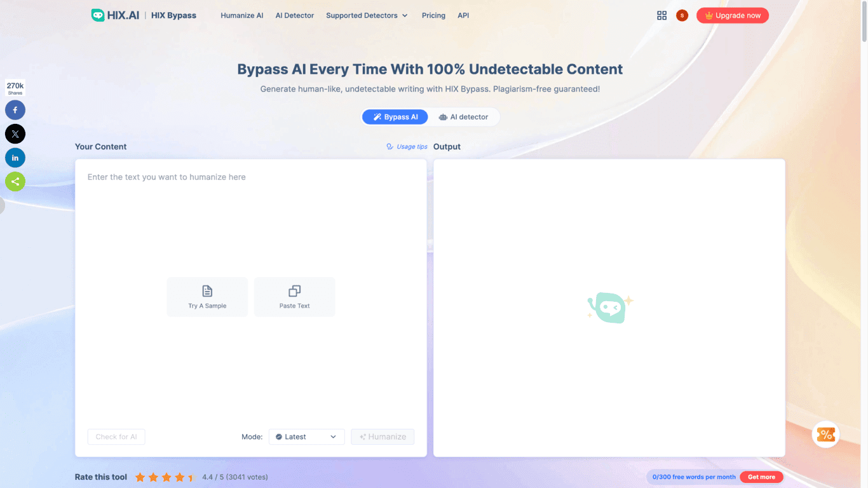Viewport: 868px width, 488px height.
Task: Share on X (Twitter)
Action: (x=15, y=134)
